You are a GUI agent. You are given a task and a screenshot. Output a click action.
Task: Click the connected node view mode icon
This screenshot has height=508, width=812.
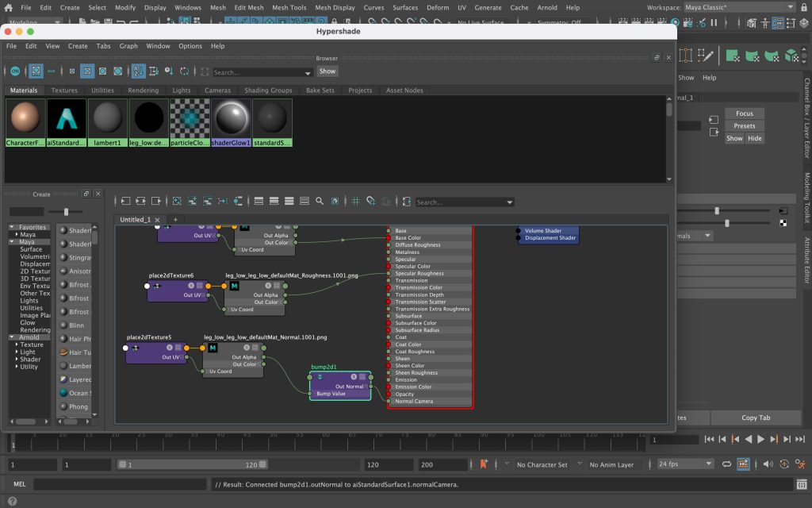pos(274,201)
